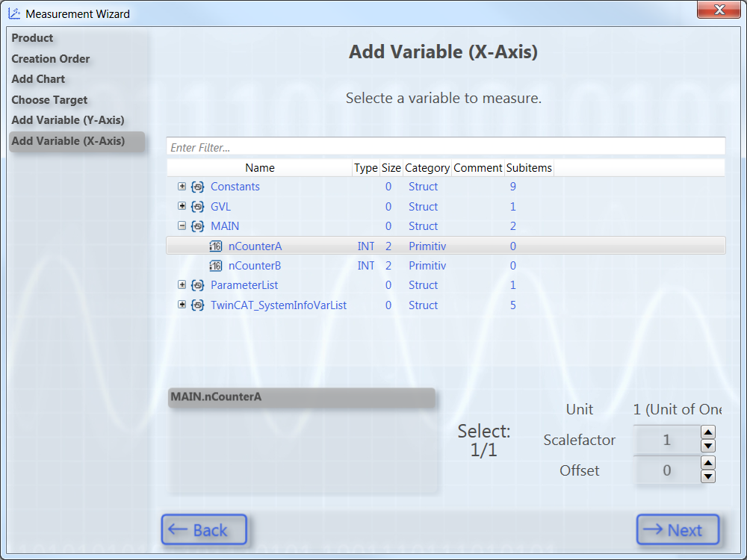The width and height of the screenshot is (747, 560).
Task: Decrease the Scalefactor value
Action: 708,447
